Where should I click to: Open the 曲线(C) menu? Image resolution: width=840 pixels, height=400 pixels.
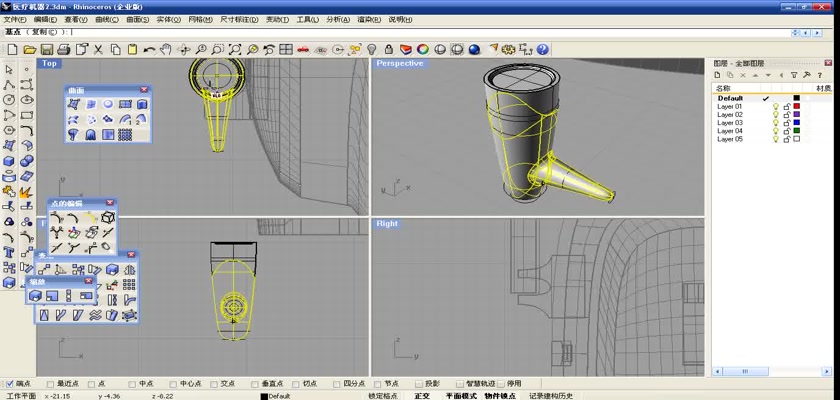click(107, 20)
